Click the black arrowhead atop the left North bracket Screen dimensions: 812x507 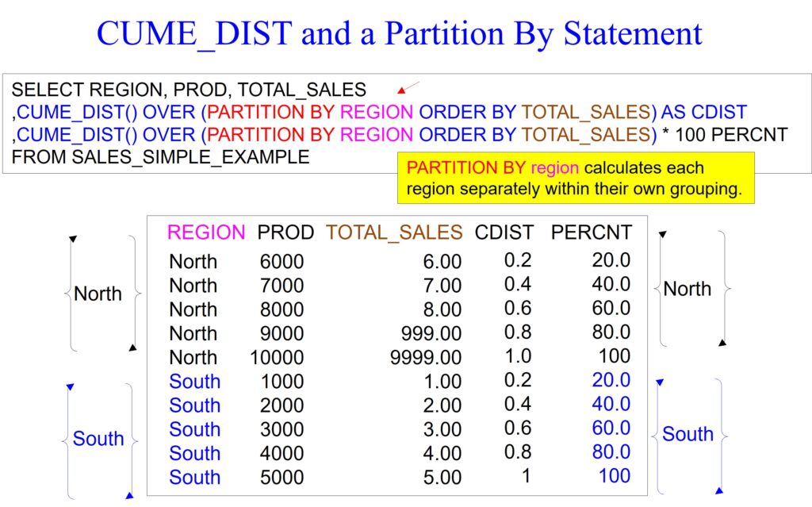click(74, 238)
